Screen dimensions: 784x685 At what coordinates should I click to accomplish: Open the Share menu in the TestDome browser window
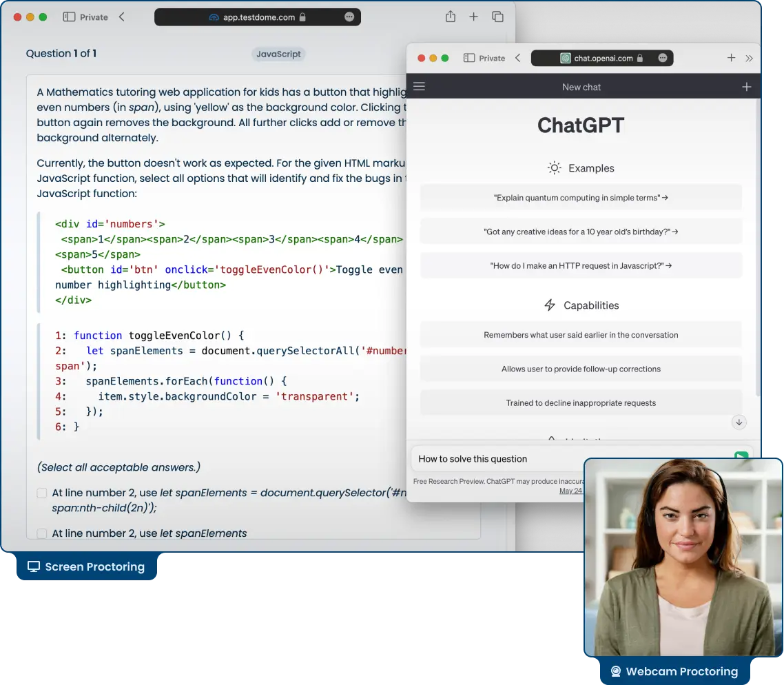click(451, 17)
